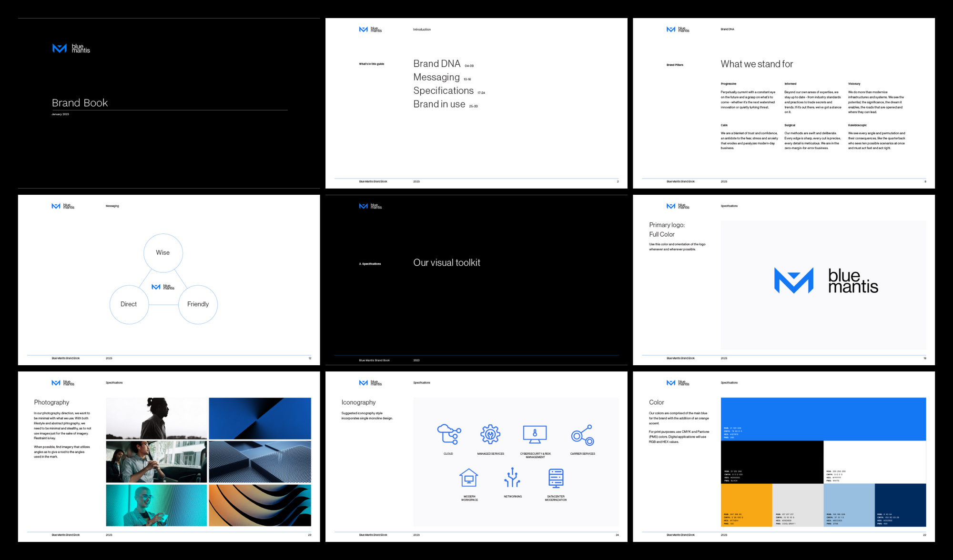Click the header logo on the Color page
Image resolution: width=953 pixels, height=560 pixels.
(x=678, y=383)
